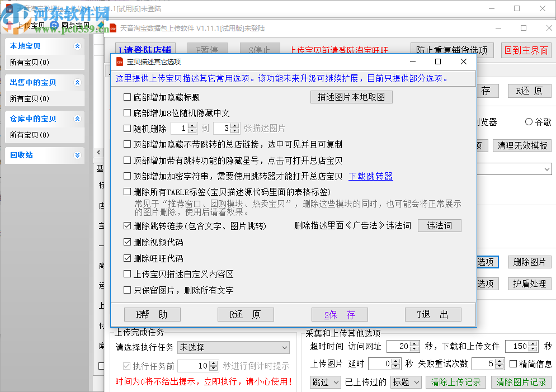
Task: Collapse the 仓库中的宝贝 panel chevron
Action: pos(77,119)
